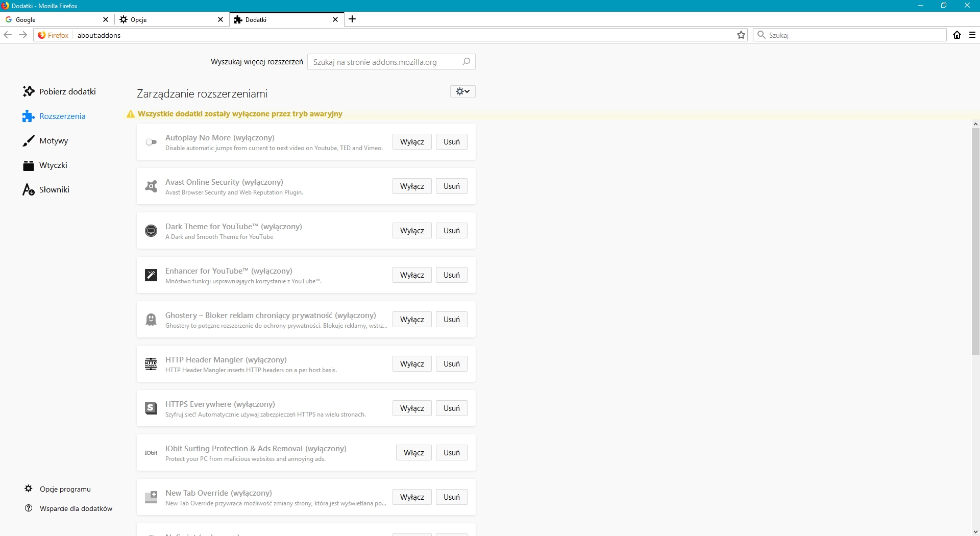Click the forward navigation arrow
This screenshot has height=536, width=980.
[x=23, y=35]
